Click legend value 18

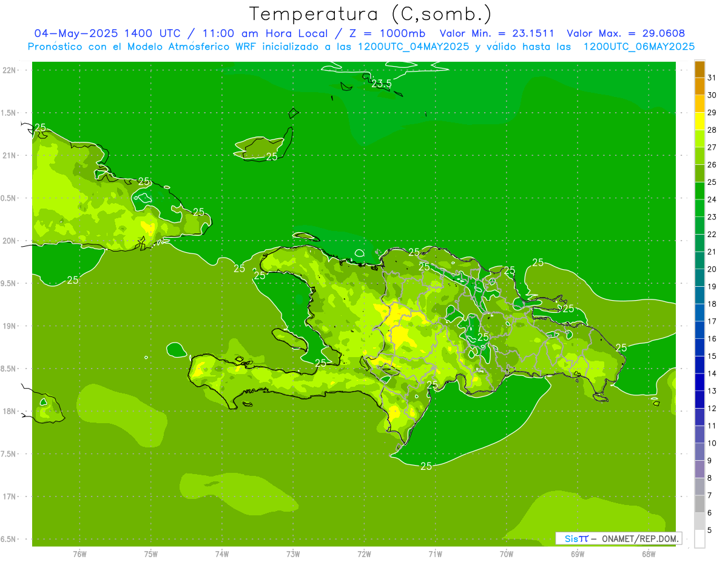[712, 304]
